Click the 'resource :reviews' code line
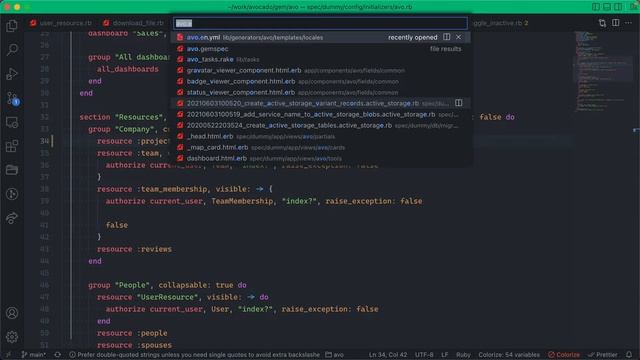The height and width of the screenshot is (360, 640). (134, 249)
